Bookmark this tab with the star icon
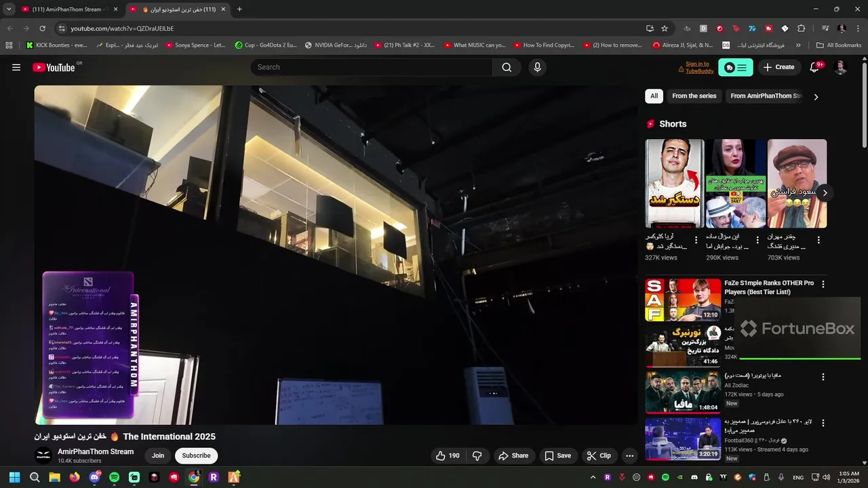The image size is (868, 488). (665, 28)
